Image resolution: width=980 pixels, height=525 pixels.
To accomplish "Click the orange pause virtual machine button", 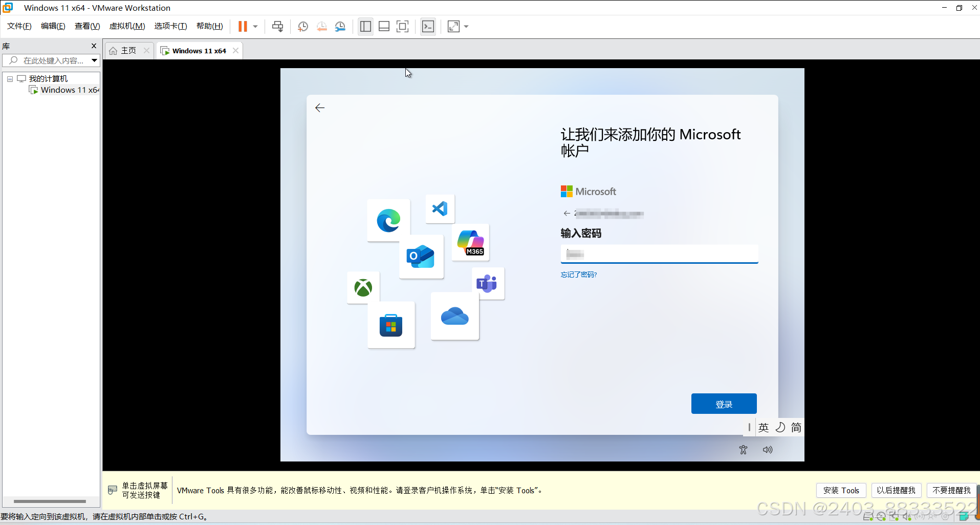I will point(243,26).
